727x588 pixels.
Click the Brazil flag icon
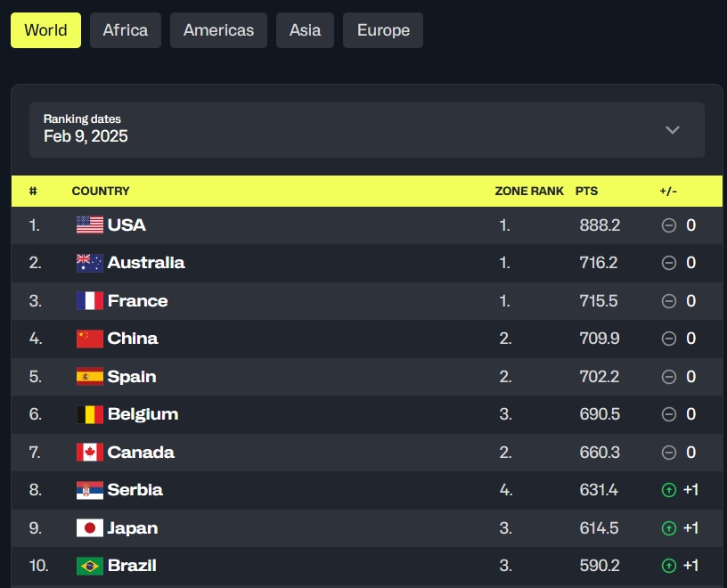(x=89, y=566)
